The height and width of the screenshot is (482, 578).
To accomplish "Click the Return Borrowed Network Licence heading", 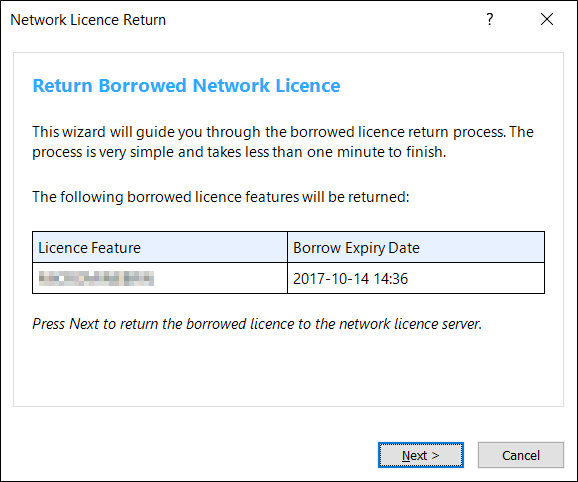I will pyautogui.click(x=186, y=85).
